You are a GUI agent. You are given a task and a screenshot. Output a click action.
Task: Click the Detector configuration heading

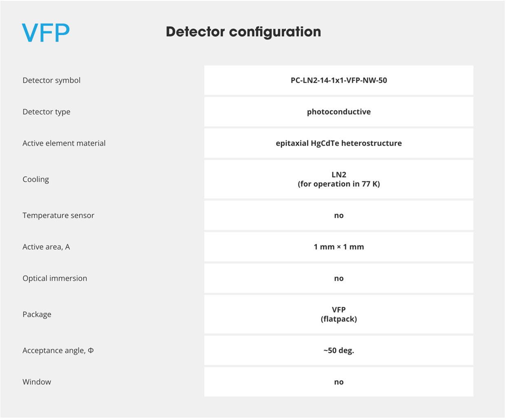(243, 32)
